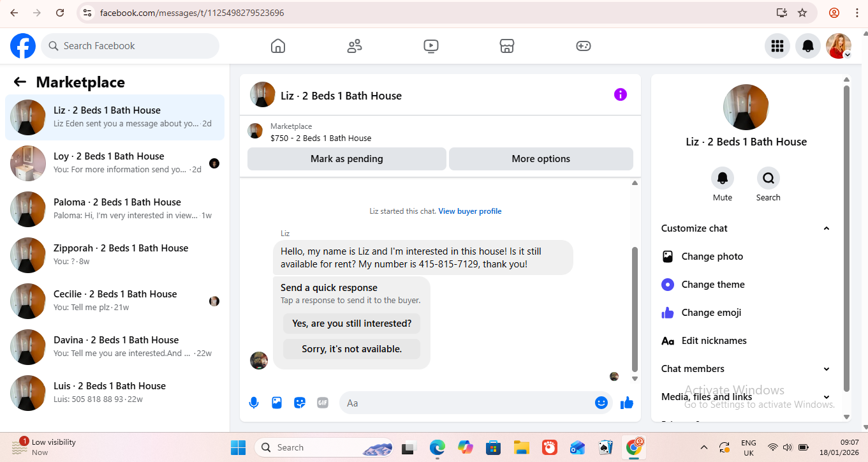Expand the Chat members section

747,369
